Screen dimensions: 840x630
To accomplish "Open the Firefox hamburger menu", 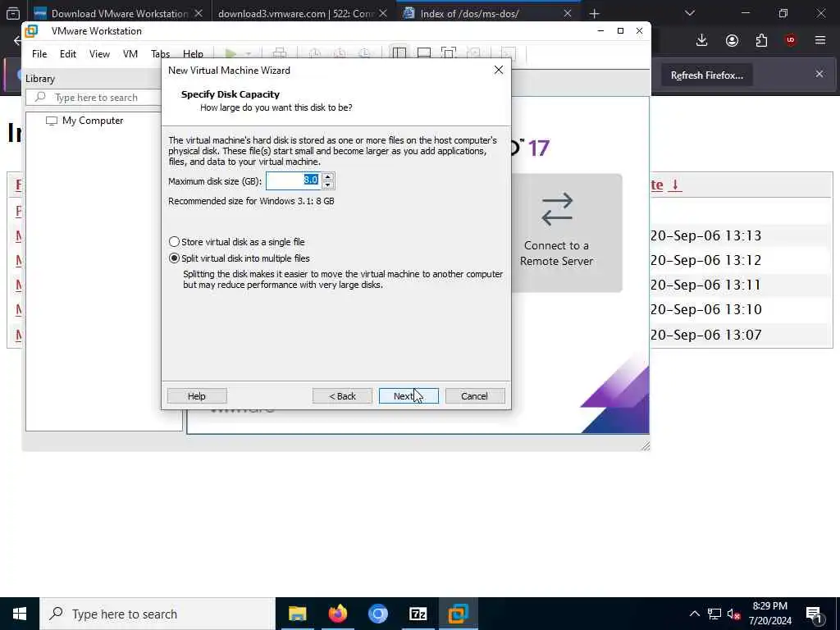I will (x=820, y=40).
